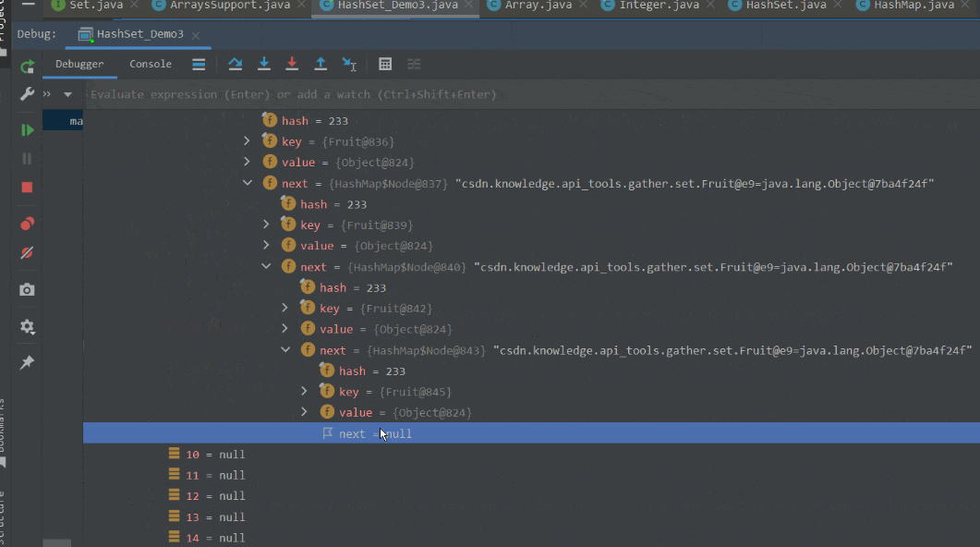This screenshot has width=980, height=547.
Task: Click the Evaluate expression input field
Action: (531, 94)
